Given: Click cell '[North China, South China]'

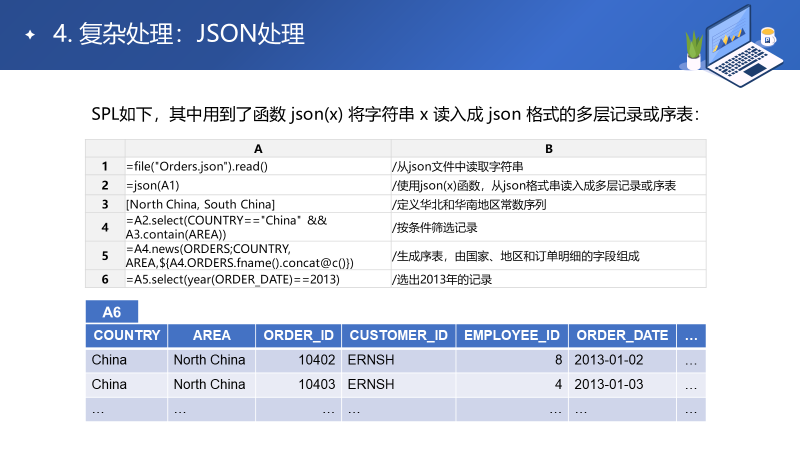Looking at the screenshot, I should tap(258, 204).
